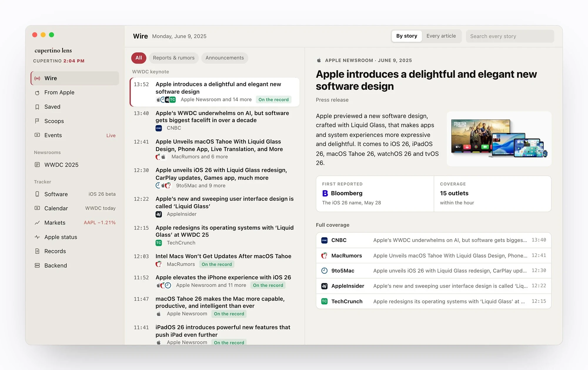Click the Live badge next to Events
The width and height of the screenshot is (588, 370).
pos(111,135)
